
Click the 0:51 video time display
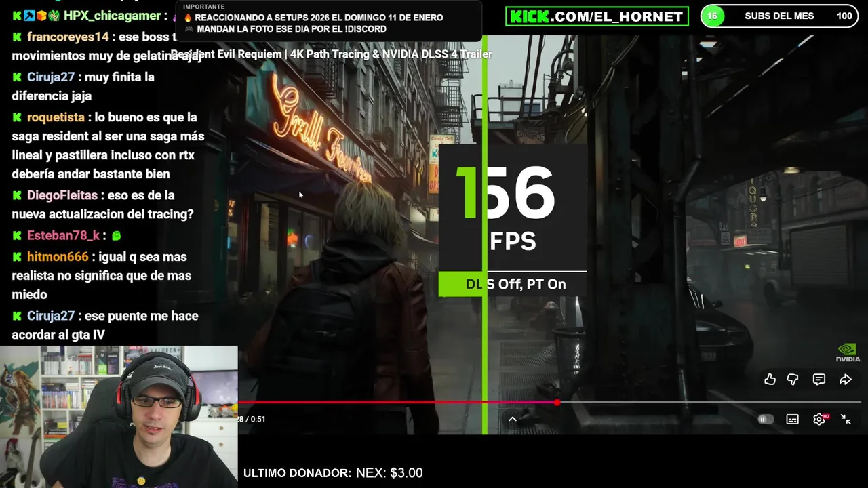point(258,419)
